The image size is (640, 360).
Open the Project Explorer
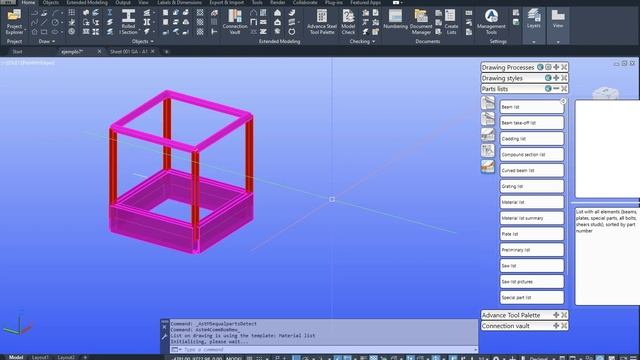[14, 22]
